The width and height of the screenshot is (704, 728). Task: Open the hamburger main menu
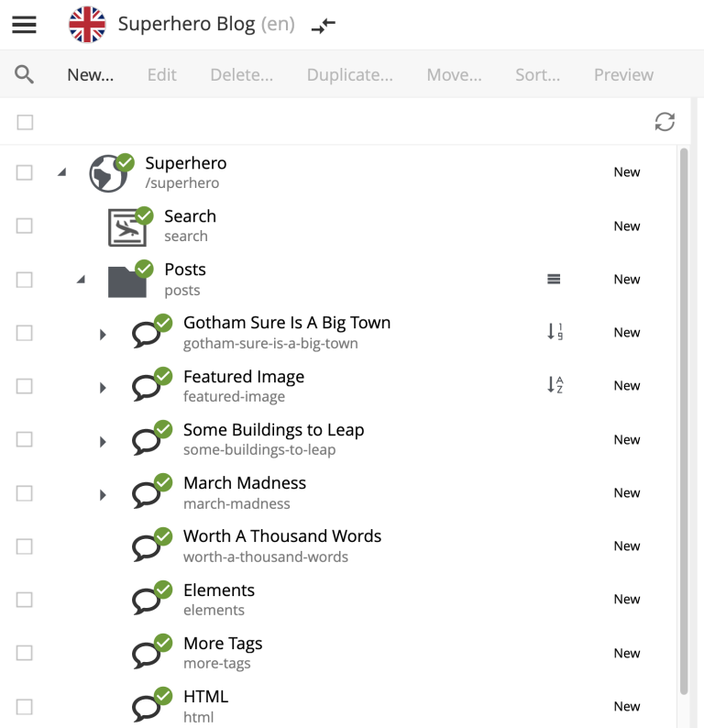(x=25, y=25)
